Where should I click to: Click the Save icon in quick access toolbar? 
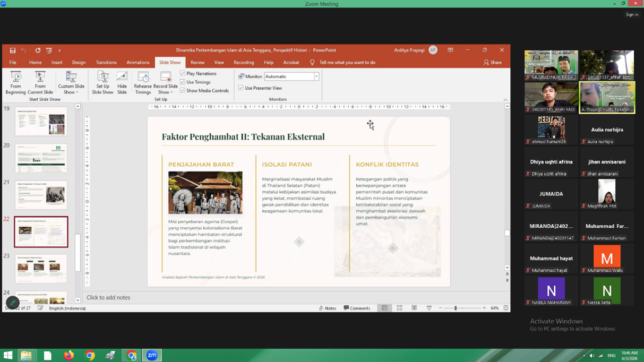tap(13, 50)
